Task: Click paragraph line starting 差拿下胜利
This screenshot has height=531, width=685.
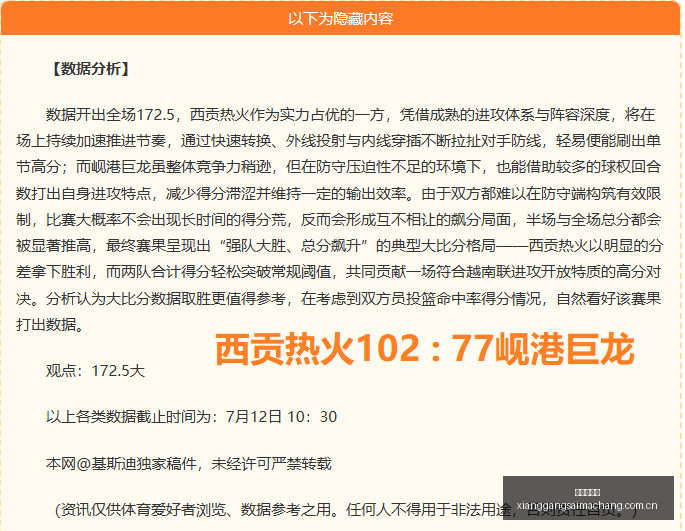Action: [339, 272]
